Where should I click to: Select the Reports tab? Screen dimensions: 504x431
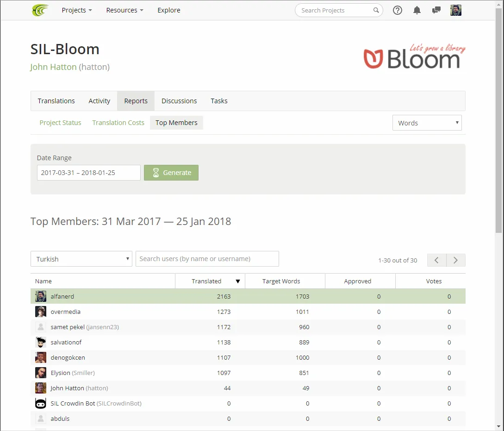136,101
